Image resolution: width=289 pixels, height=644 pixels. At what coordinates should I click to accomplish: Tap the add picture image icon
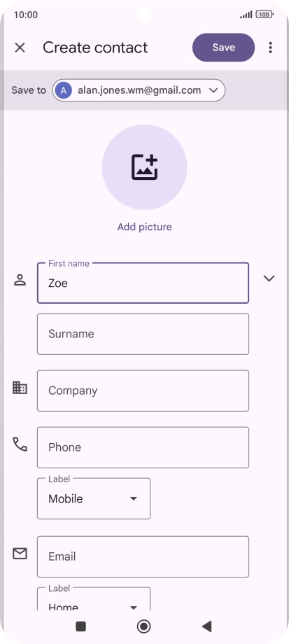[x=144, y=167]
